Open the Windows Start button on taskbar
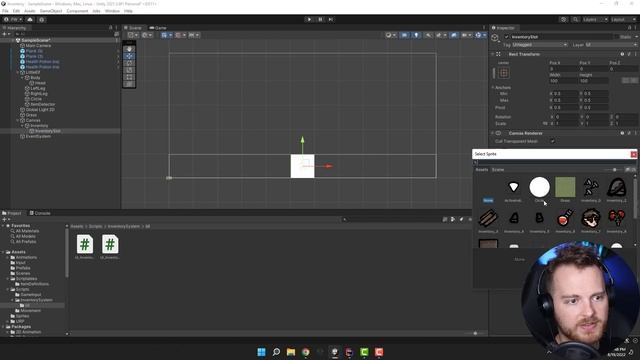 [x=262, y=352]
